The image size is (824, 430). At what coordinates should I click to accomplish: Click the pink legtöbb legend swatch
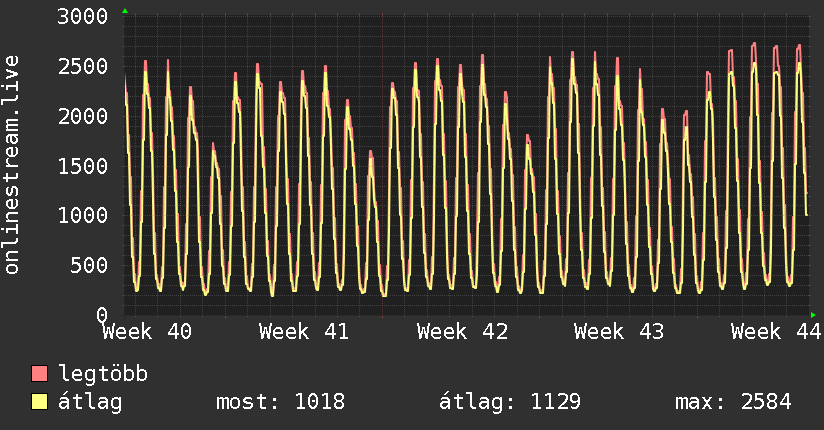[x=39, y=373]
